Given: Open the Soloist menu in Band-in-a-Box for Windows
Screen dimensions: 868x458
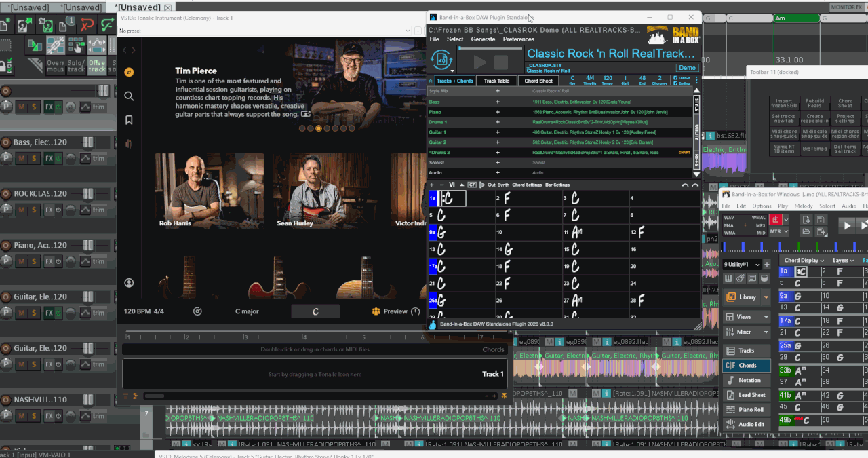Looking at the screenshot, I should 827,206.
